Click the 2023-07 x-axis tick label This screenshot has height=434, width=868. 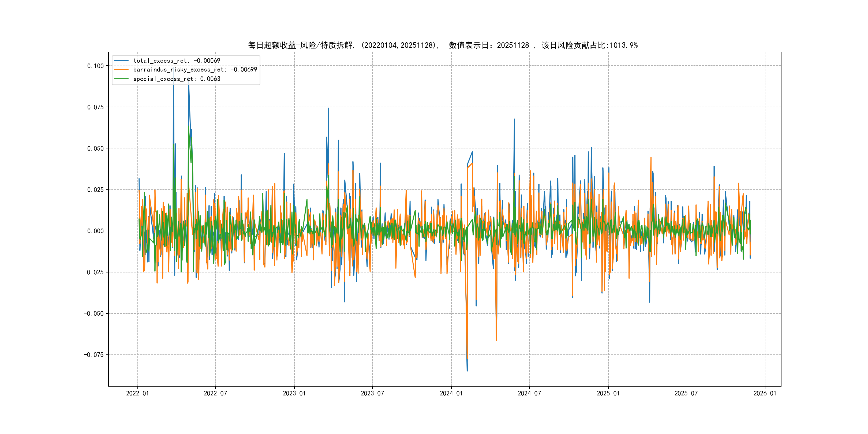pyautogui.click(x=372, y=393)
